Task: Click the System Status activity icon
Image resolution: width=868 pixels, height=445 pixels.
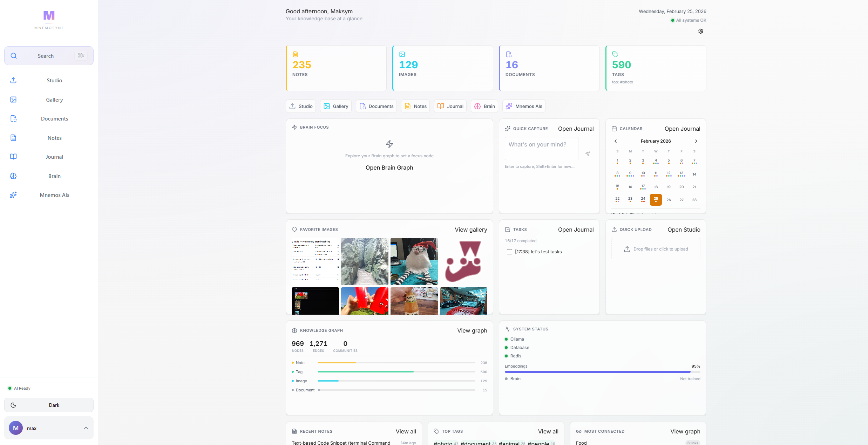Action: (x=508, y=329)
